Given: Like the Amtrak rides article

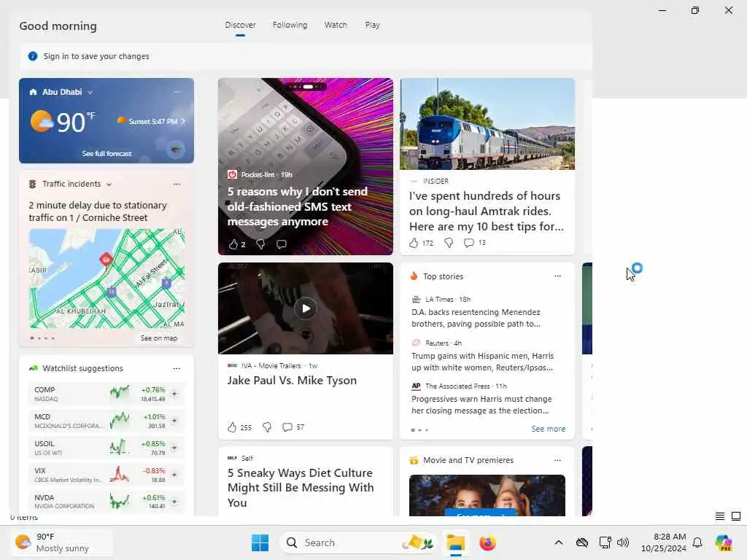Looking at the screenshot, I should point(414,243).
